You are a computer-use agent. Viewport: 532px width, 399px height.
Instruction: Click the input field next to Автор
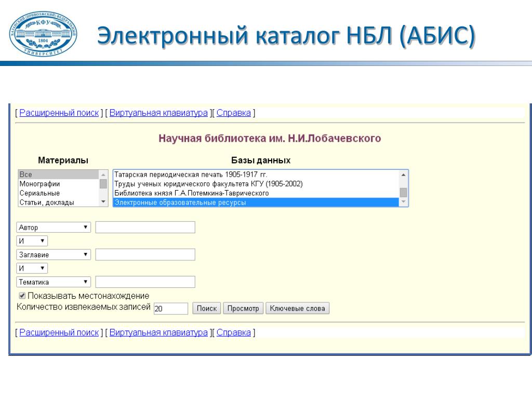click(145, 228)
